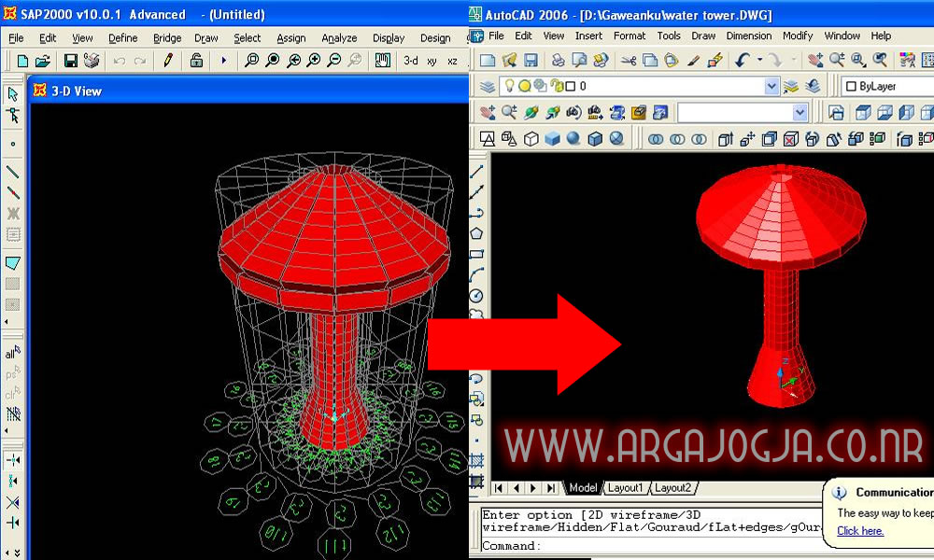Select the Circle tool in AutoCAD draw toolbar
The width and height of the screenshot is (934, 560).
click(x=476, y=296)
